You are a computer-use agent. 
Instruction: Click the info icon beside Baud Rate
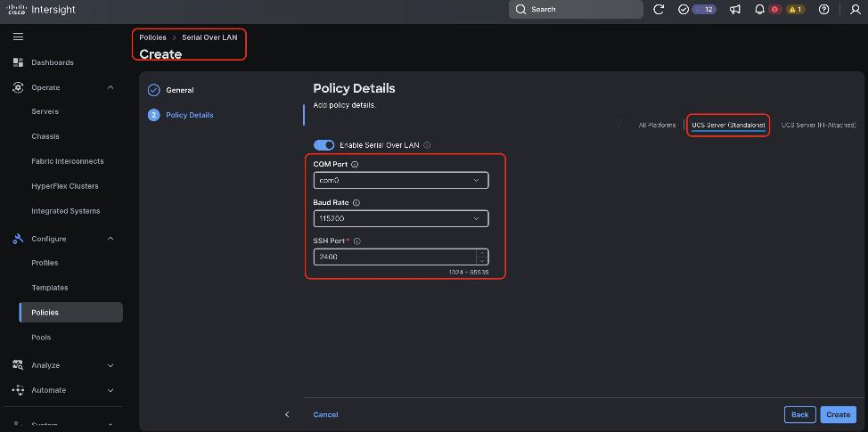(356, 203)
